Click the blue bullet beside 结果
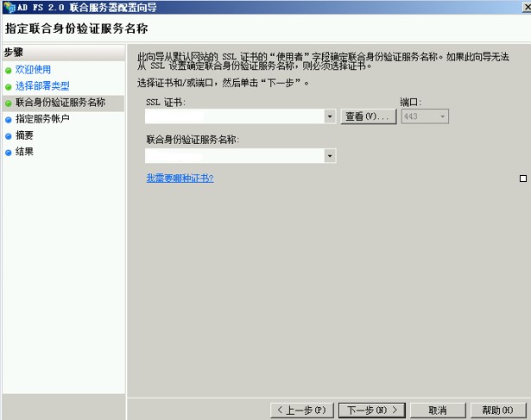This screenshot has width=531, height=420. pyautogui.click(x=9, y=152)
